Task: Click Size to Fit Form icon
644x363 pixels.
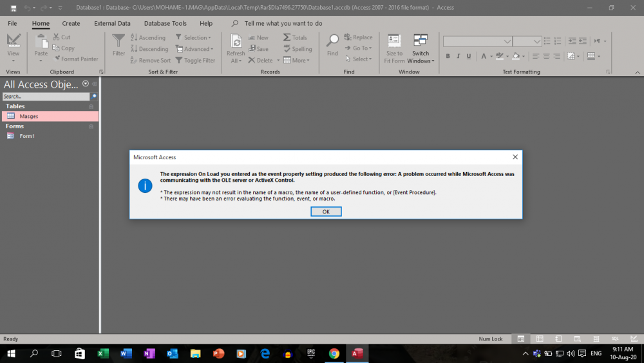Action: 394,41
